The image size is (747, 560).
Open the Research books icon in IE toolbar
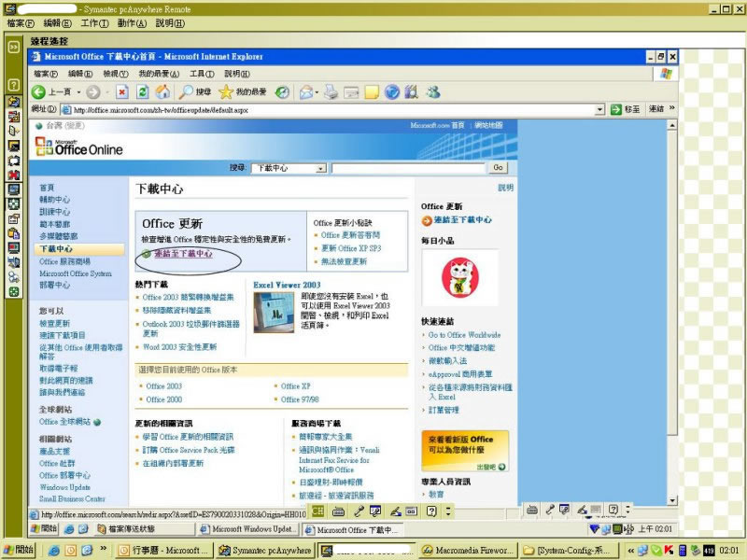pyautogui.click(x=411, y=91)
